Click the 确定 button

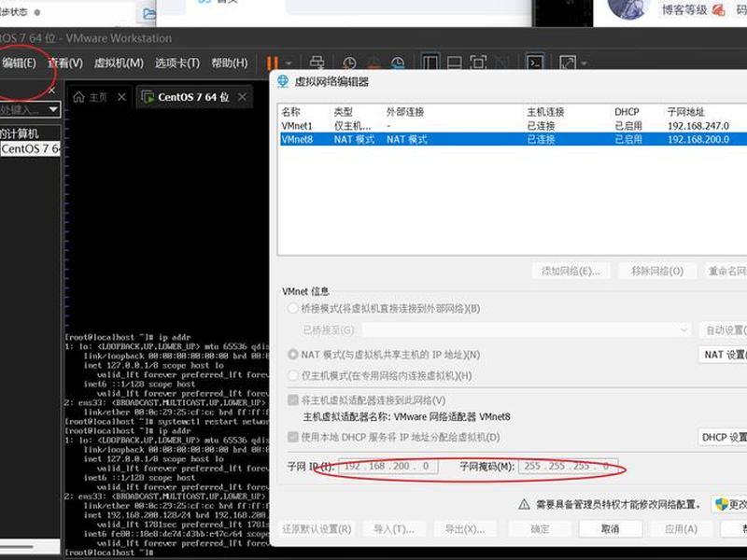click(x=540, y=529)
